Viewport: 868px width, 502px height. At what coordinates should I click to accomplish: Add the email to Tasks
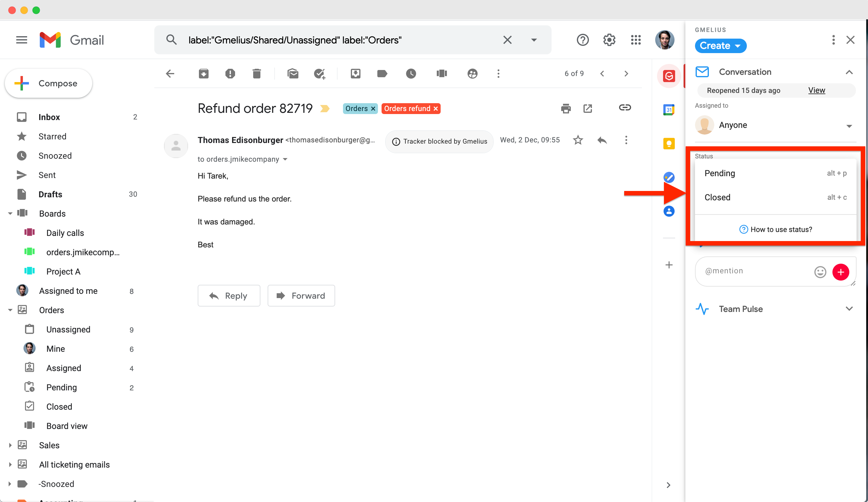click(x=320, y=74)
